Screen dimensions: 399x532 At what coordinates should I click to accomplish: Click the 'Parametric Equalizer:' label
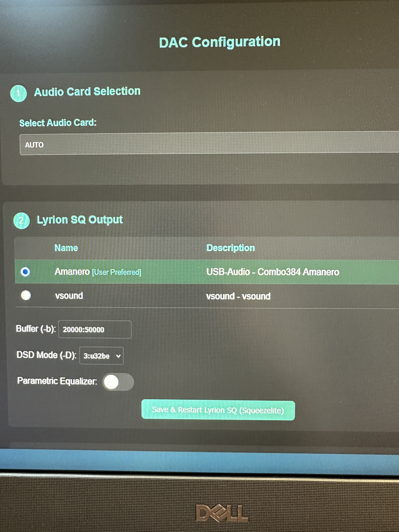coord(57,381)
